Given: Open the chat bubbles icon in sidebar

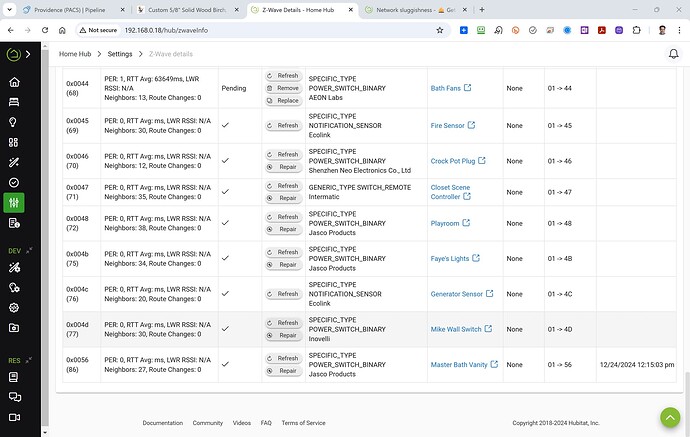Looking at the screenshot, I should coord(15,397).
